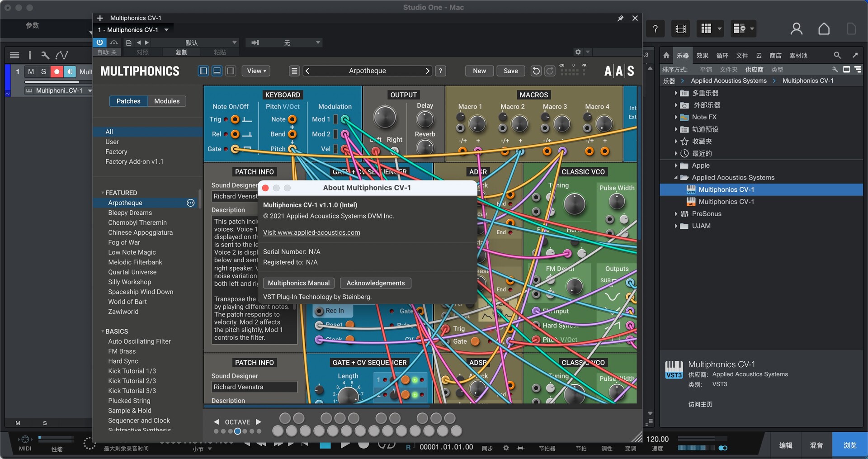Open Studio One help question mark button

[655, 29]
